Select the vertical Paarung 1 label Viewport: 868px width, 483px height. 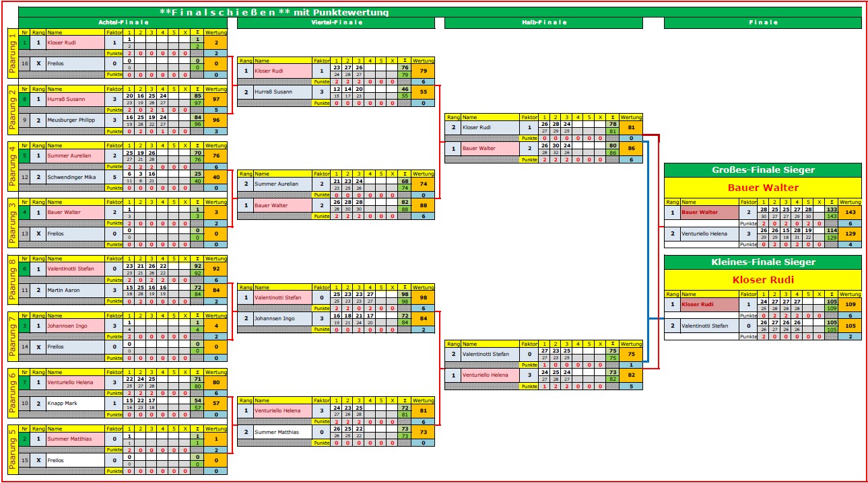point(12,52)
